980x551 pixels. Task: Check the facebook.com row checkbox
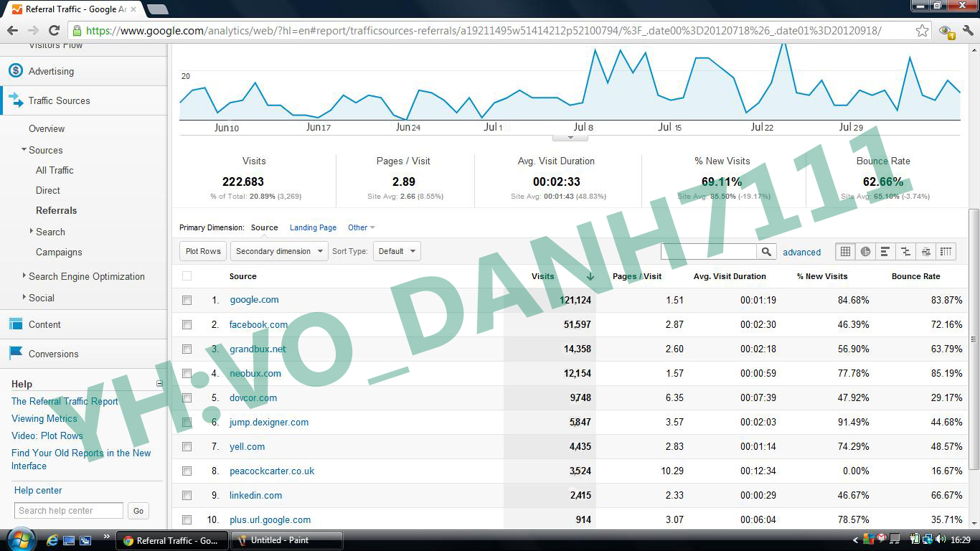187,324
